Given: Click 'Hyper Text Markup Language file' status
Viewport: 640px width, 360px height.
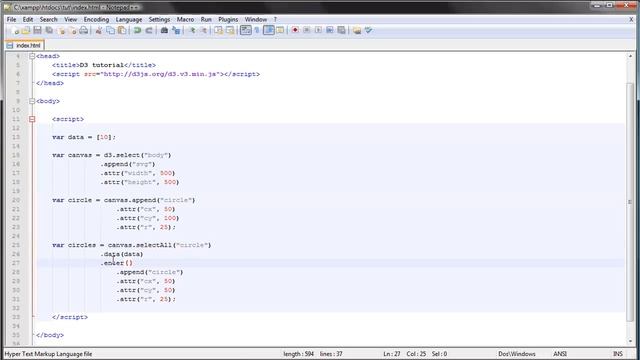Looking at the screenshot, I should [48, 354].
